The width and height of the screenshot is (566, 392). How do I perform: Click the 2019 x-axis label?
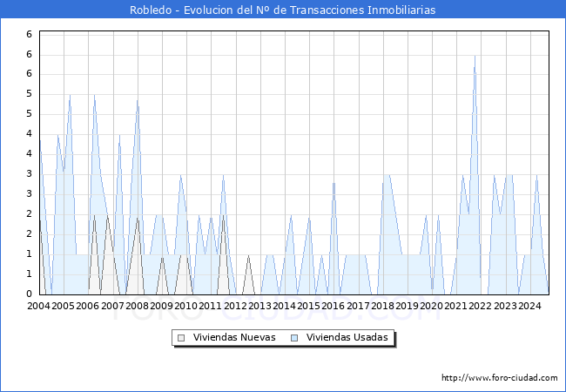pos(408,306)
